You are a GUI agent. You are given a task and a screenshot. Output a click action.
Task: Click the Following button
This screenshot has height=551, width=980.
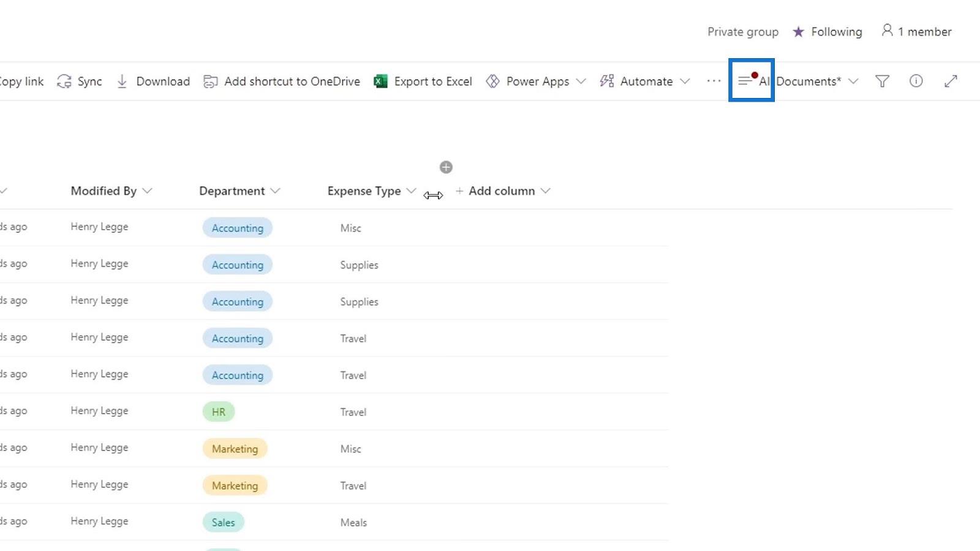pyautogui.click(x=827, y=32)
